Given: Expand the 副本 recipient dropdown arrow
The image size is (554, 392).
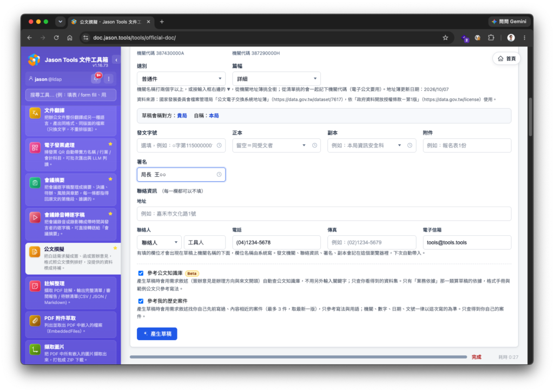Looking at the screenshot, I should pyautogui.click(x=399, y=145).
